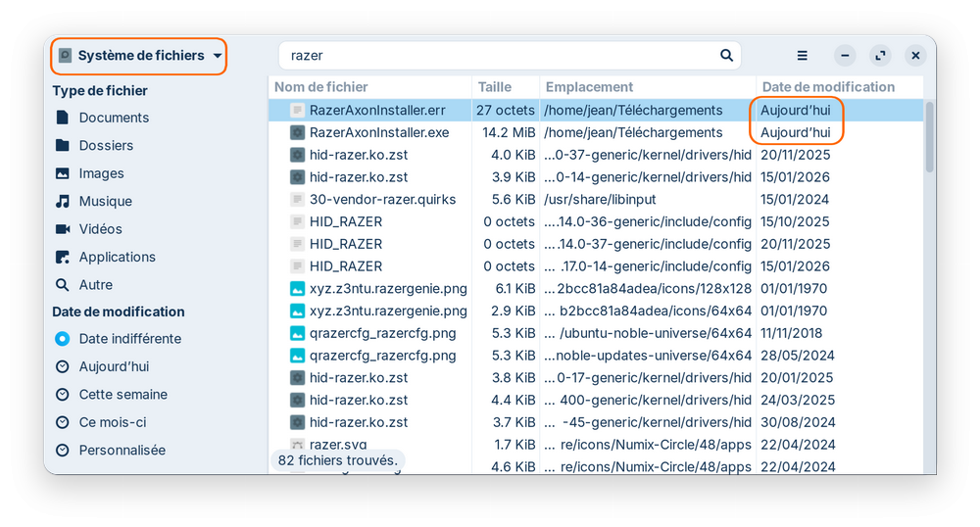
Task: Open the hamburger menu icon
Action: point(802,56)
